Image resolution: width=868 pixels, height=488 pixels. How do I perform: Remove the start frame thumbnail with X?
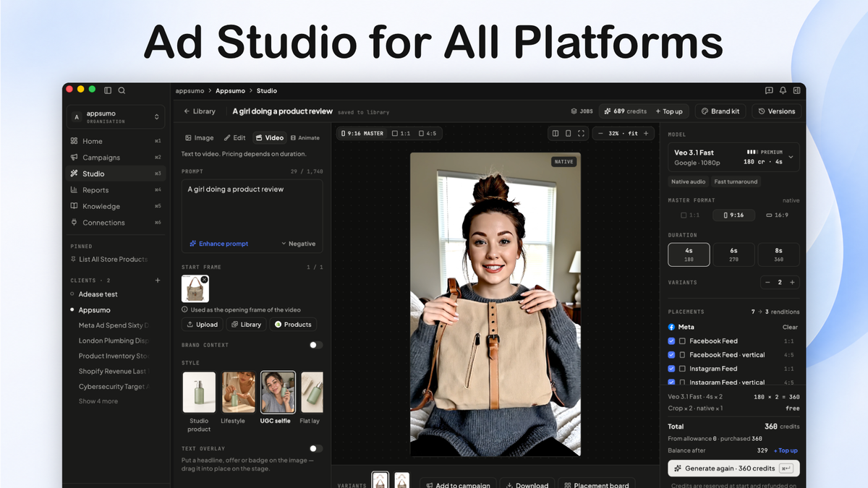coord(205,279)
